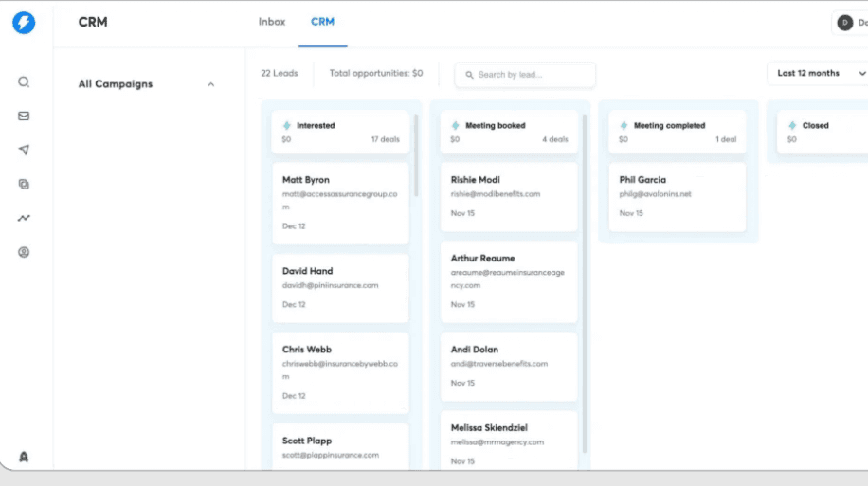Open the Matt Byron lead card

340,203
